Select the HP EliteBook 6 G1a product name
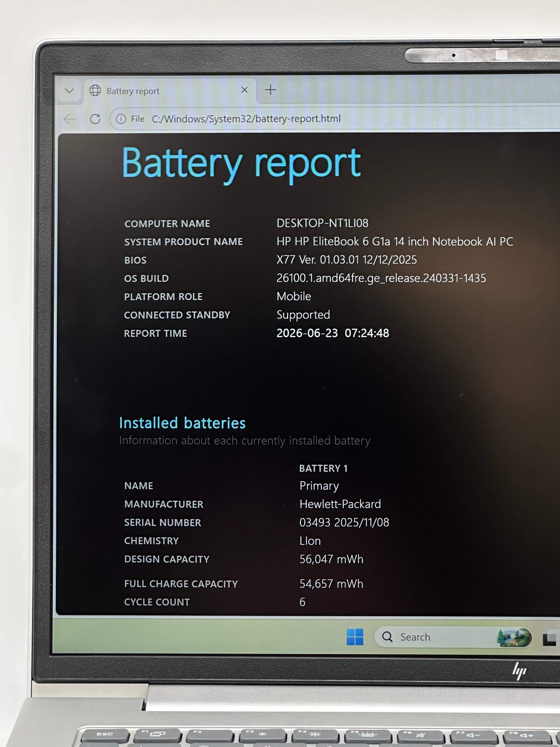 [x=395, y=241]
